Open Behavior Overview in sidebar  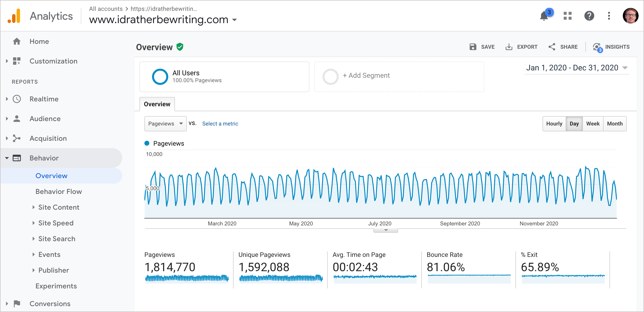click(51, 176)
